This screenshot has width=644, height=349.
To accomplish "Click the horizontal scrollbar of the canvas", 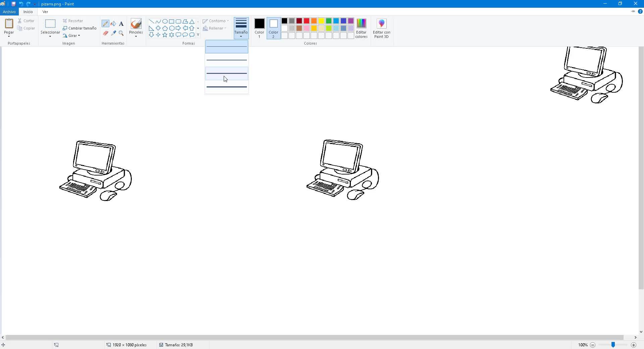I will pyautogui.click(x=315, y=337).
